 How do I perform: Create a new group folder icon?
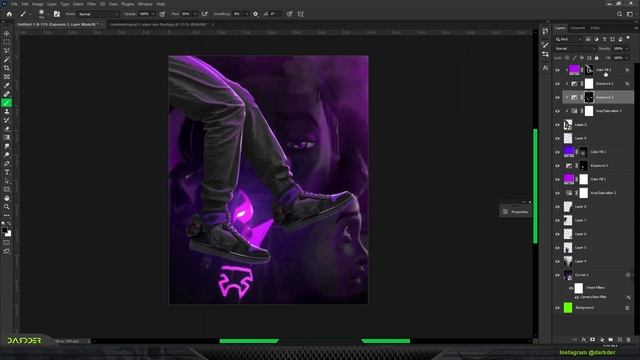[611, 340]
